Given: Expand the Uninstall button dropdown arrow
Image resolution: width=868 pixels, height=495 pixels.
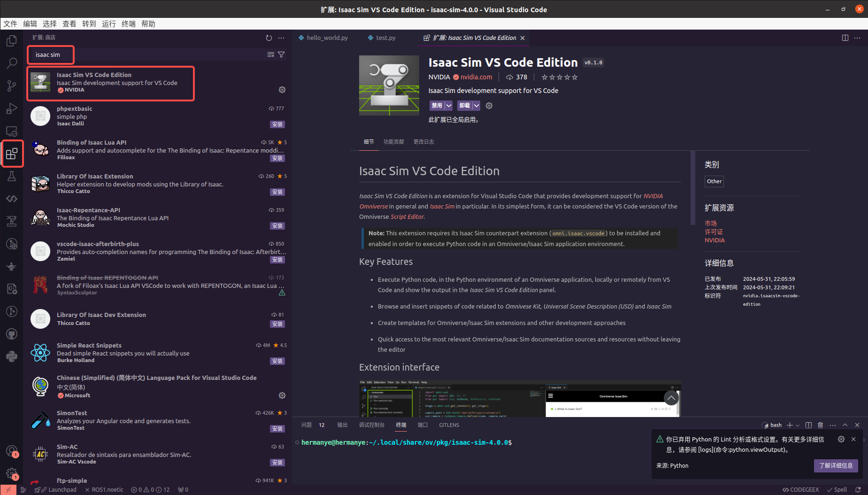Looking at the screenshot, I should (476, 106).
